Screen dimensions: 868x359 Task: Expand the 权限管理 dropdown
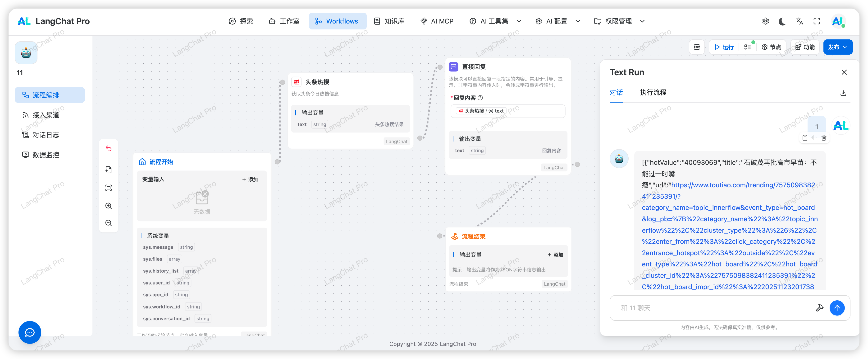[x=643, y=21]
